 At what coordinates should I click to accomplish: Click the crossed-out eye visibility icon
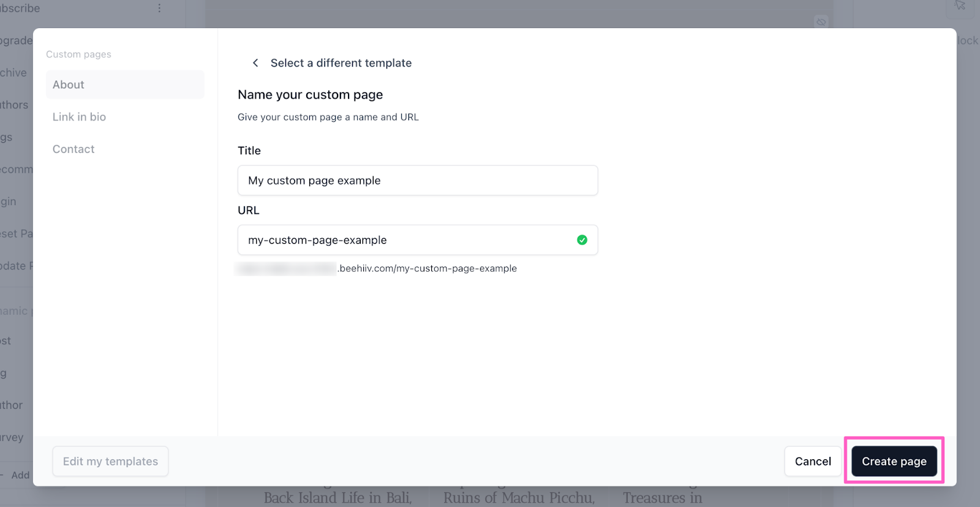[x=821, y=22]
